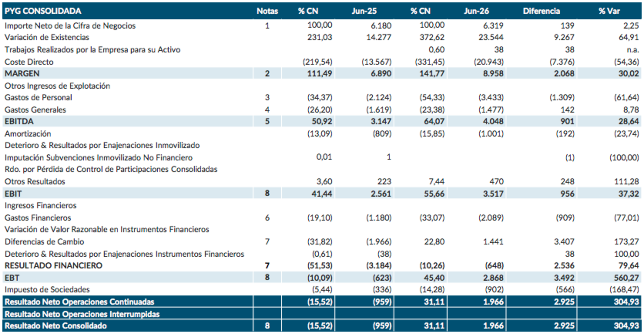
Task: Click the 'Ingresos Financieros' row label
Action: 41,205
